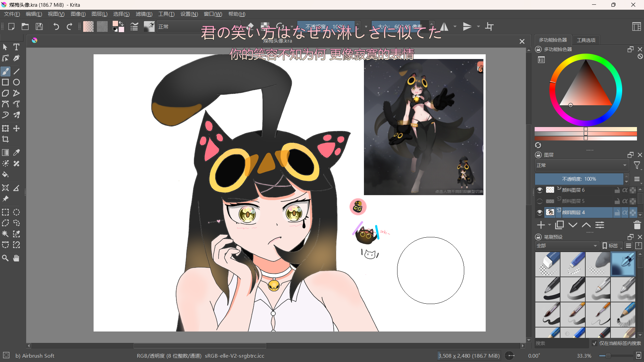This screenshot has height=362, width=644.
Task: Select the Text tool
Action: (16, 47)
